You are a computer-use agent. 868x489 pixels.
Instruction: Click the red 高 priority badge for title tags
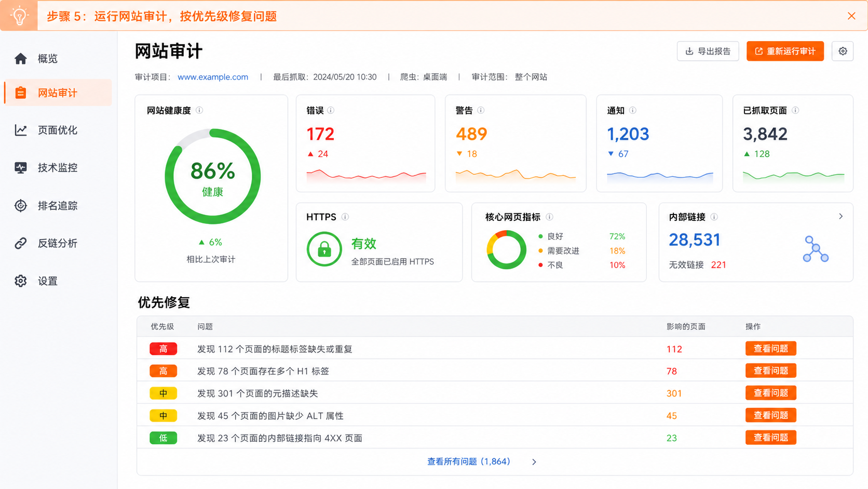(163, 349)
